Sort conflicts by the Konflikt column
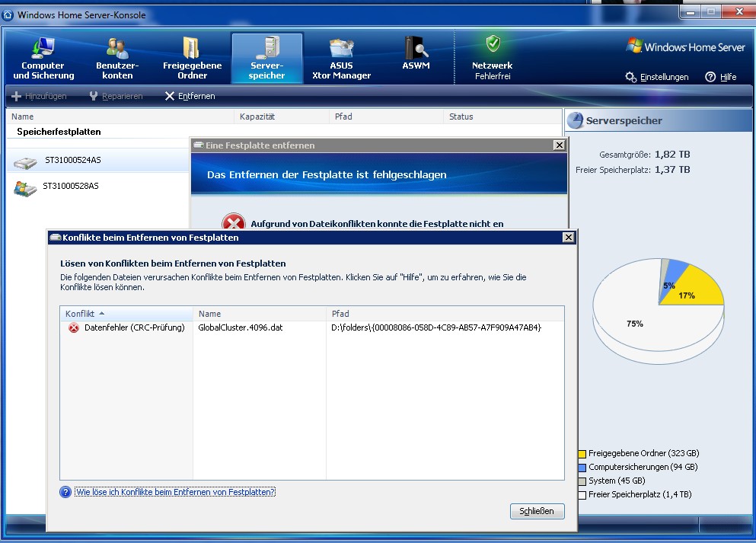The width and height of the screenshot is (756, 543). [x=126, y=314]
